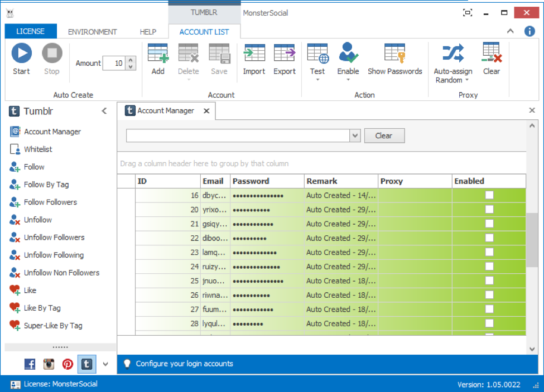The image size is (544, 392).
Task: Check Enabled for account ID 27
Action: pyautogui.click(x=489, y=309)
